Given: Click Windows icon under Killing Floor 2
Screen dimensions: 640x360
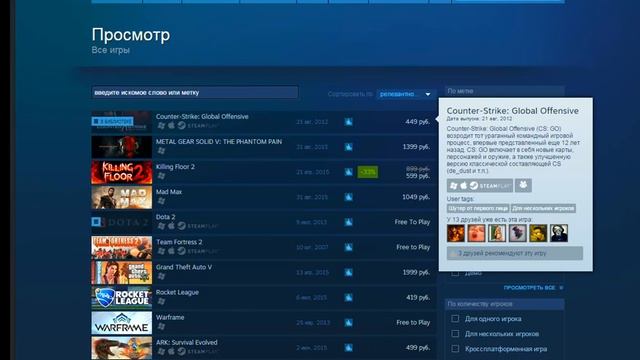Looking at the screenshot, I should point(161,176).
